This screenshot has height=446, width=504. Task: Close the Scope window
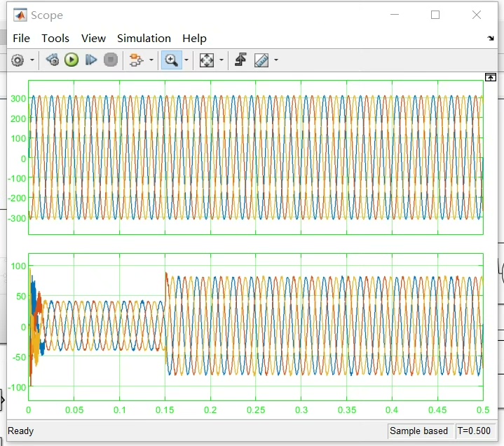coord(477,15)
